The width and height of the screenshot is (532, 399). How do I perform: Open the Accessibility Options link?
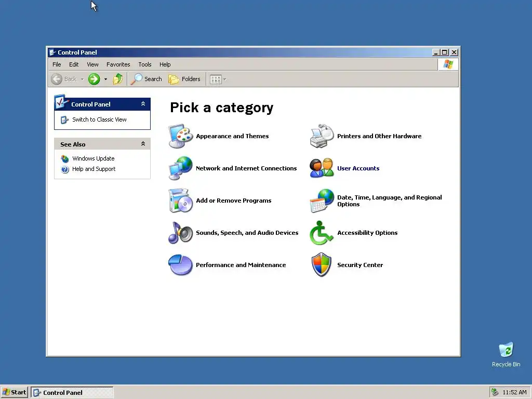click(x=367, y=233)
